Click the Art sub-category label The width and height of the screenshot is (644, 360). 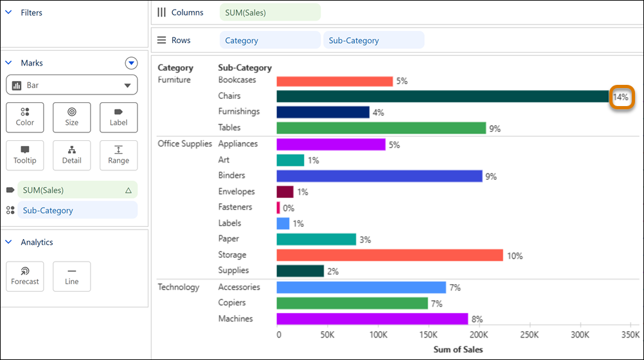point(224,159)
